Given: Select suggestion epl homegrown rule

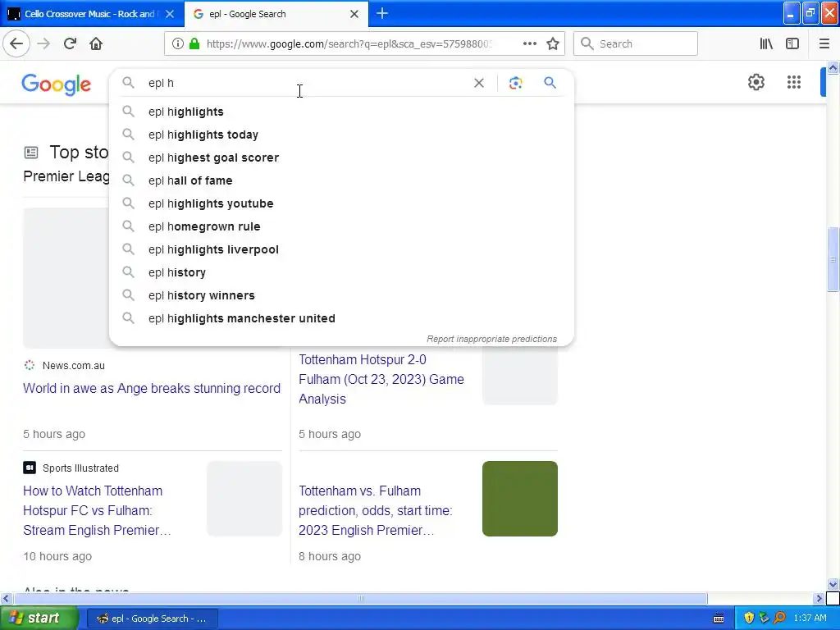Looking at the screenshot, I should pyautogui.click(x=341, y=226).
